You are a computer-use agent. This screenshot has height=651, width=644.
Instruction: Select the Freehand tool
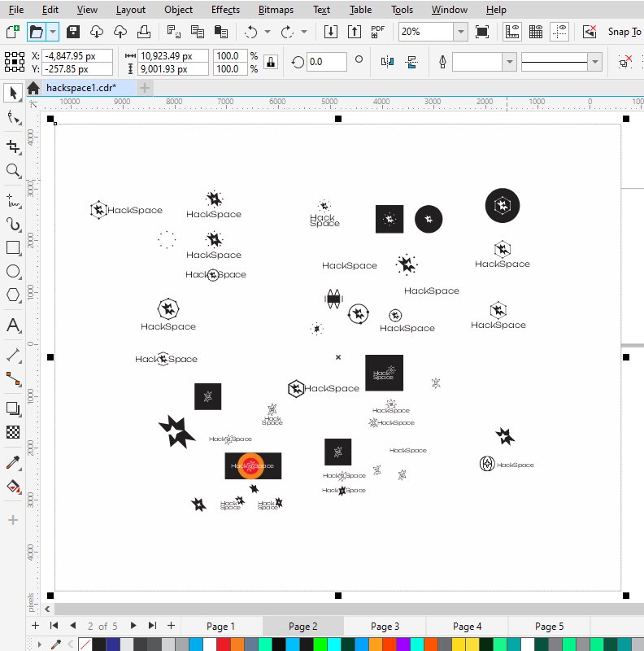click(13, 200)
